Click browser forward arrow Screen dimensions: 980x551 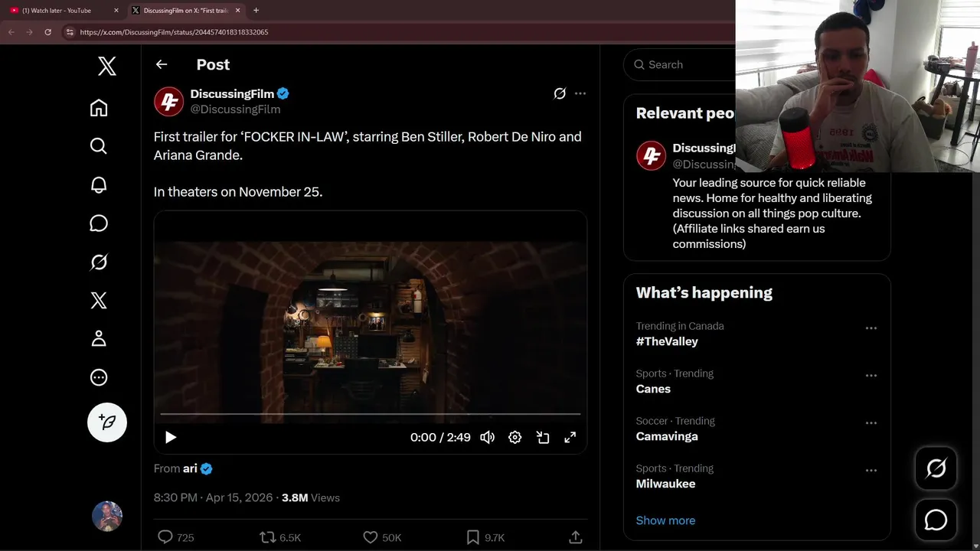pyautogui.click(x=29, y=32)
